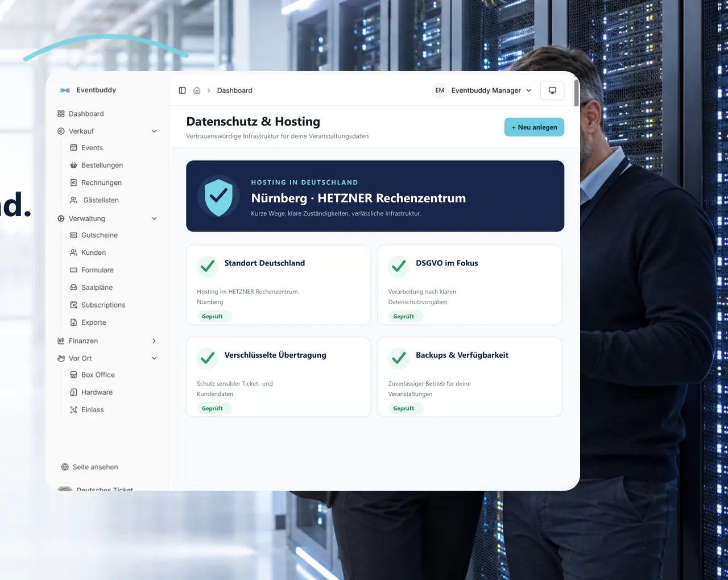Open the home icon in breadcrumb
This screenshot has height=580, width=728.
coord(197,90)
